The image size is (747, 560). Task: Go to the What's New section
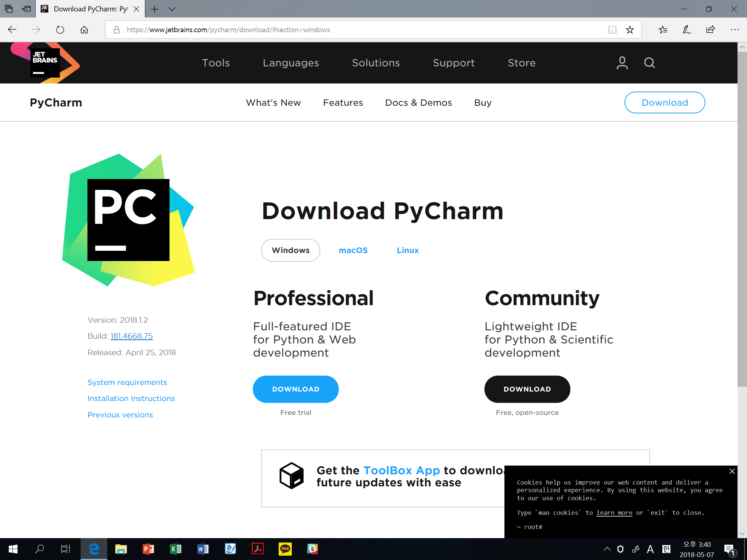point(273,102)
